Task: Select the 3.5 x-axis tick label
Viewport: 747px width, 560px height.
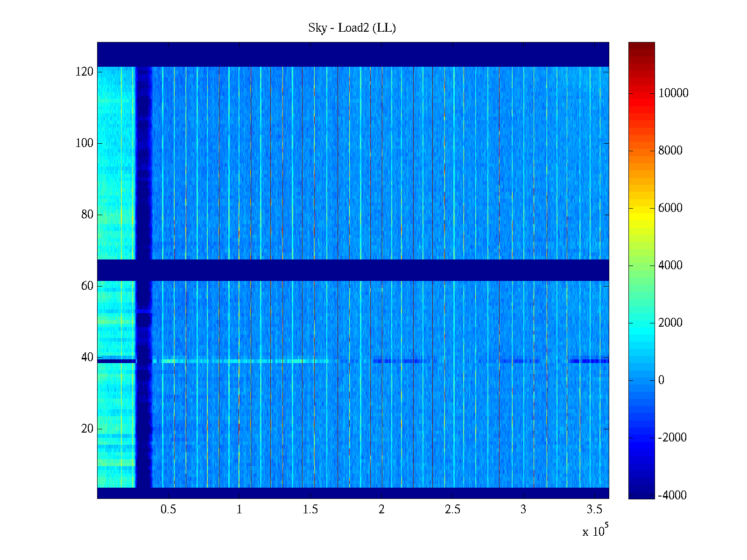Action: pos(594,510)
